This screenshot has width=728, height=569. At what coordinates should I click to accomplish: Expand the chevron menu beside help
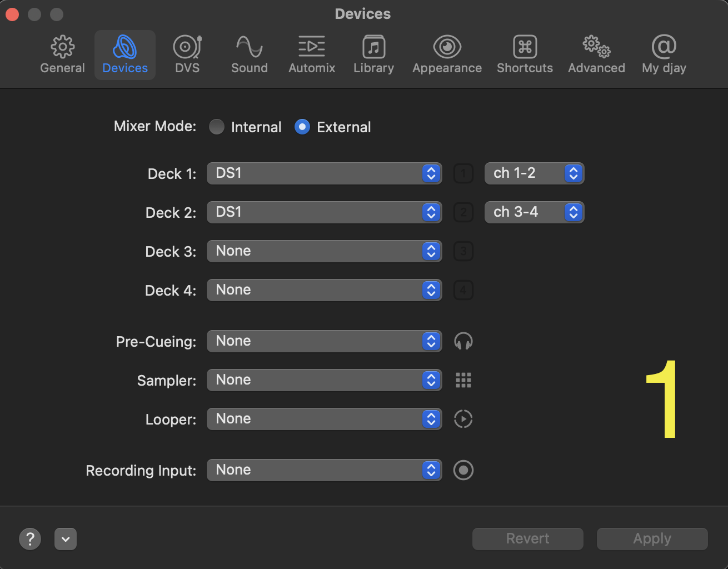pyautogui.click(x=66, y=539)
